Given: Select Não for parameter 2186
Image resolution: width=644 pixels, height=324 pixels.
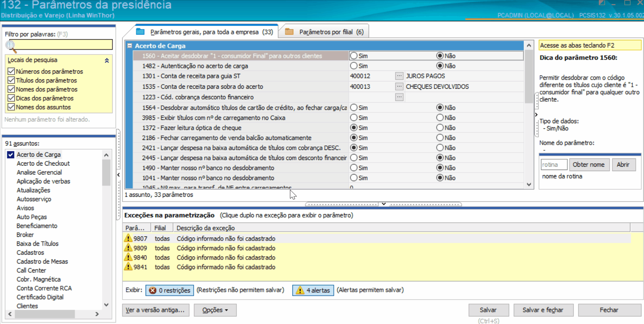Looking at the screenshot, I should (x=440, y=138).
